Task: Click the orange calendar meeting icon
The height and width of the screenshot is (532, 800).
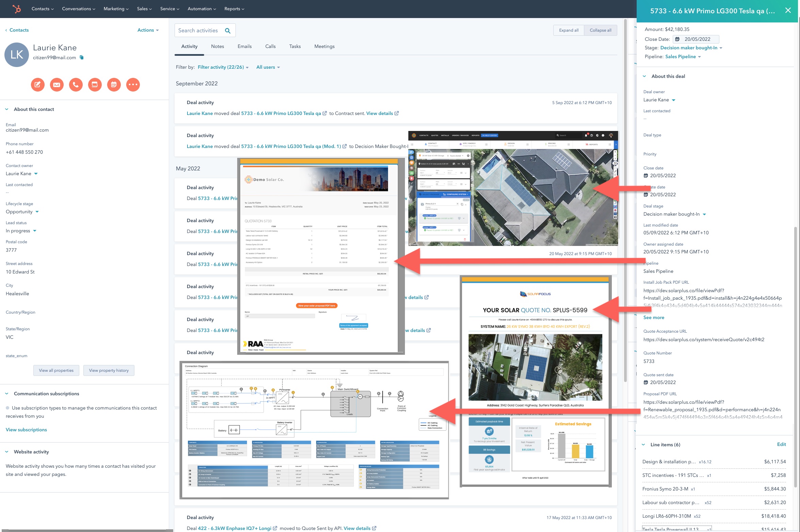Action: (114, 84)
